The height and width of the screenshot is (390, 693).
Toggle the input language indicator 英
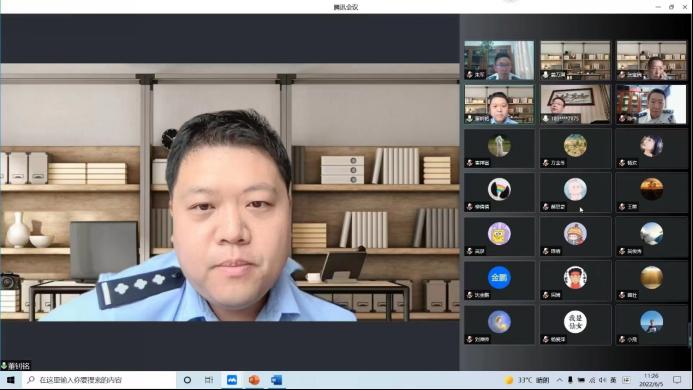tap(614, 380)
